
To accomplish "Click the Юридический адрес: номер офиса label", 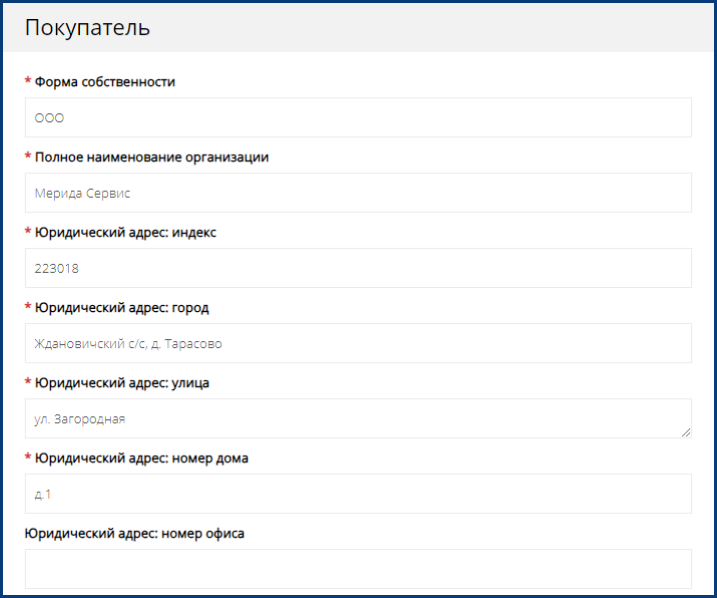I will tap(135, 533).
